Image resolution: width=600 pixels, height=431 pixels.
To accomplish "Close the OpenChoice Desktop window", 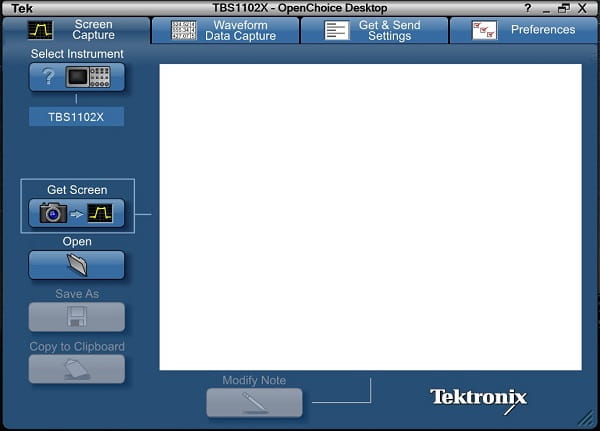I will click(582, 8).
